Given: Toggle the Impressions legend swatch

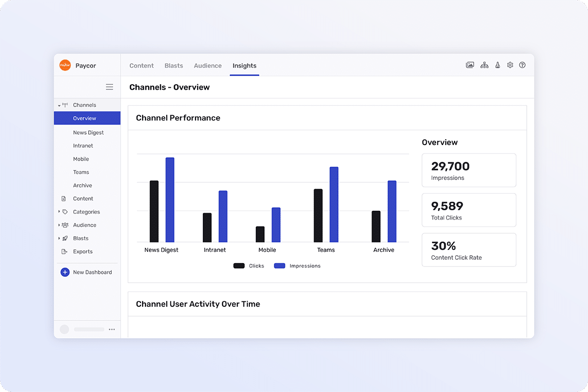Looking at the screenshot, I should (279, 266).
